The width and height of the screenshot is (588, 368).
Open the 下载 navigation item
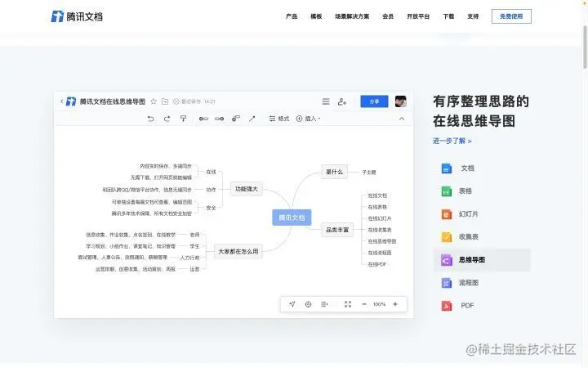[x=448, y=16]
